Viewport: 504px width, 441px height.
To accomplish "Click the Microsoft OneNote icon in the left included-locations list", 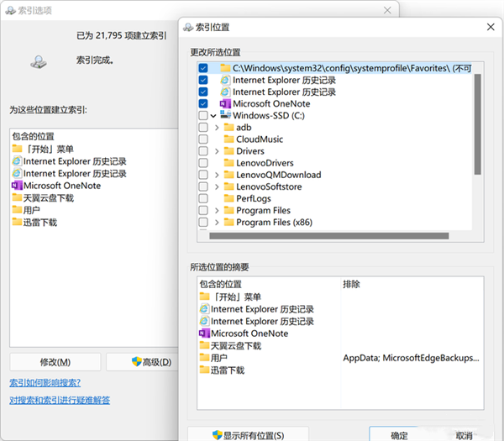I will 17,186.
